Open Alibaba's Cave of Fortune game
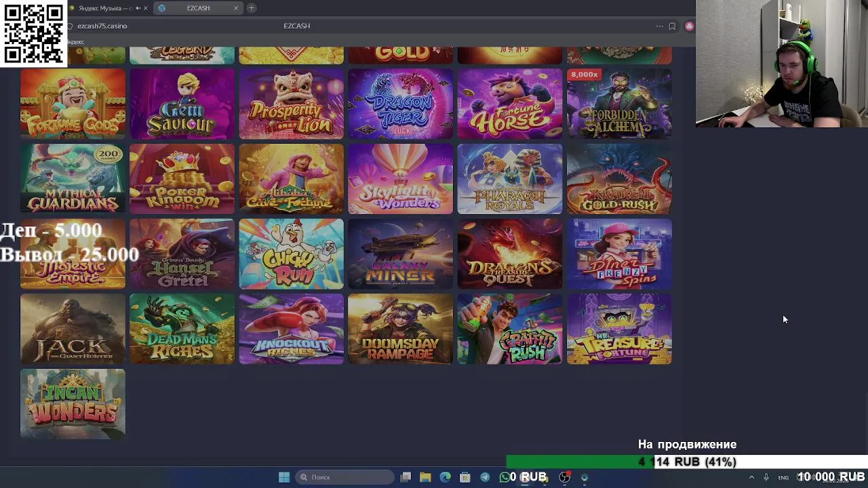 point(291,179)
